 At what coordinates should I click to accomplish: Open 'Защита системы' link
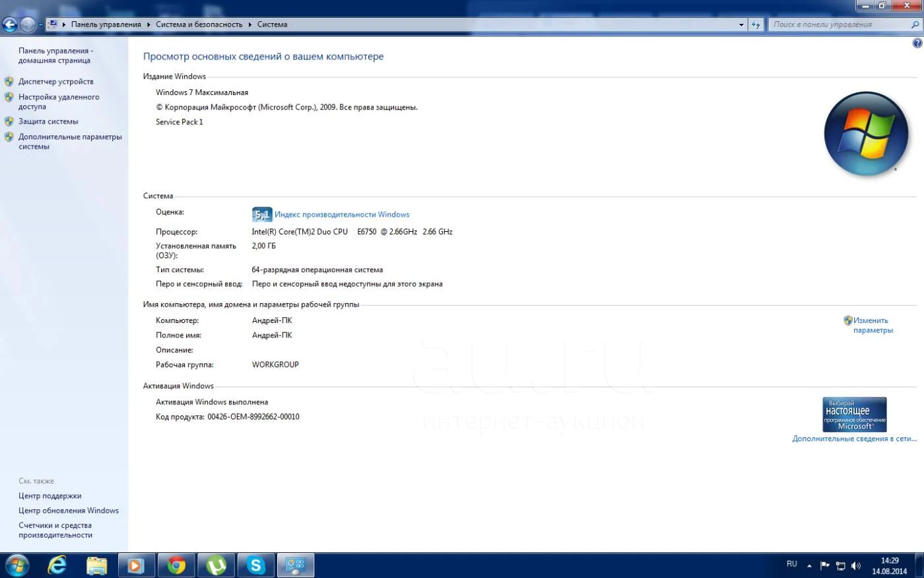click(48, 122)
